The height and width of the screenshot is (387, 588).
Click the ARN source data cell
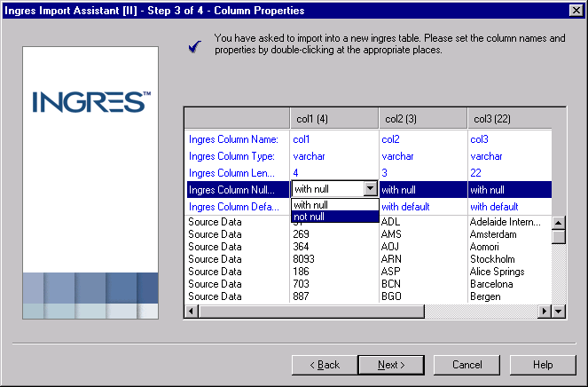[x=391, y=259]
